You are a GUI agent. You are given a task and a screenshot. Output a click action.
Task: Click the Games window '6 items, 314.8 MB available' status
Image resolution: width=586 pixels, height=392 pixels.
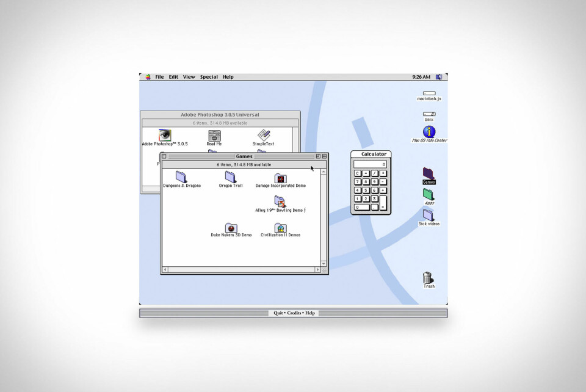pyautogui.click(x=244, y=164)
